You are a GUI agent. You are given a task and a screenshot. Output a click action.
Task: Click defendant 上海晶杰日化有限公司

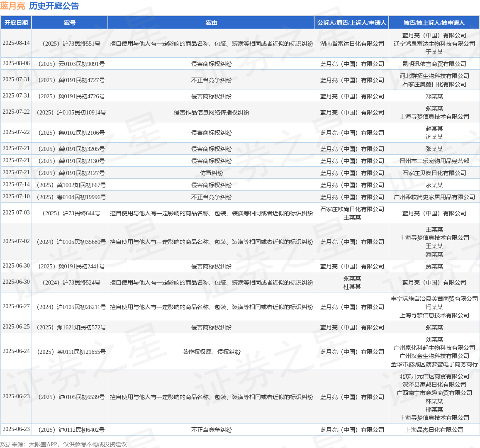tap(434, 430)
